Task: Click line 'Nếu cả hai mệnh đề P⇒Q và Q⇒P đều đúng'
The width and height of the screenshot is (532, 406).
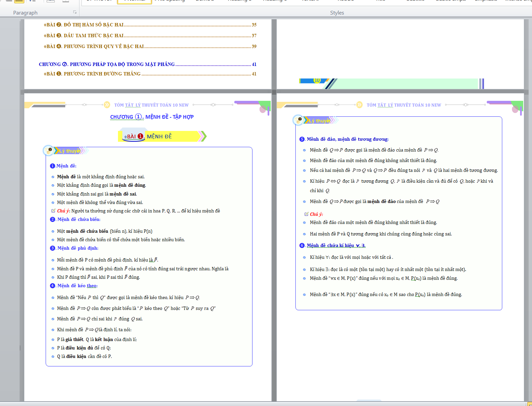Action: [x=404, y=170]
